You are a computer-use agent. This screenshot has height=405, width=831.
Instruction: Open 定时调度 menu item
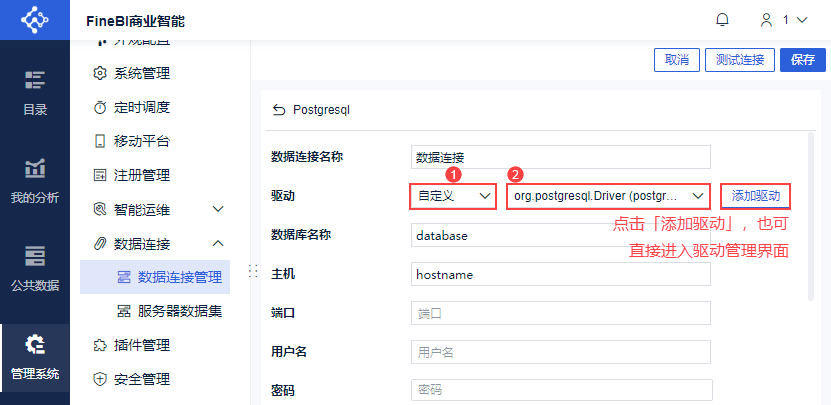pos(132,108)
